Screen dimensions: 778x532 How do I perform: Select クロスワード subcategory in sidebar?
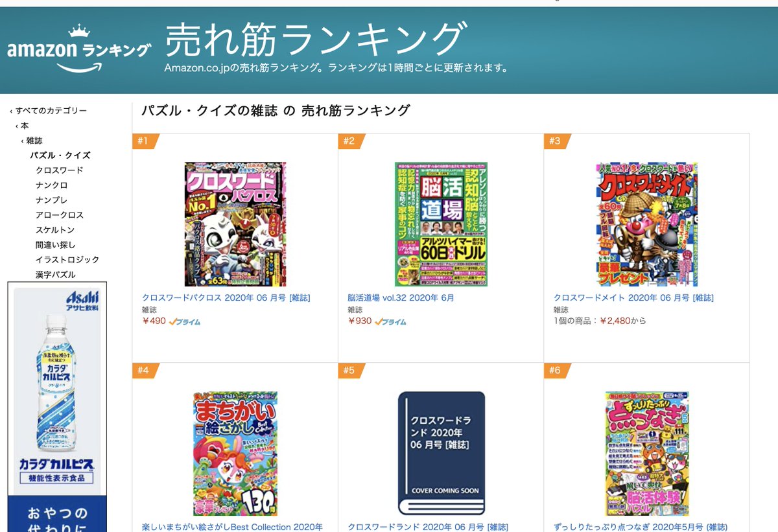60,170
